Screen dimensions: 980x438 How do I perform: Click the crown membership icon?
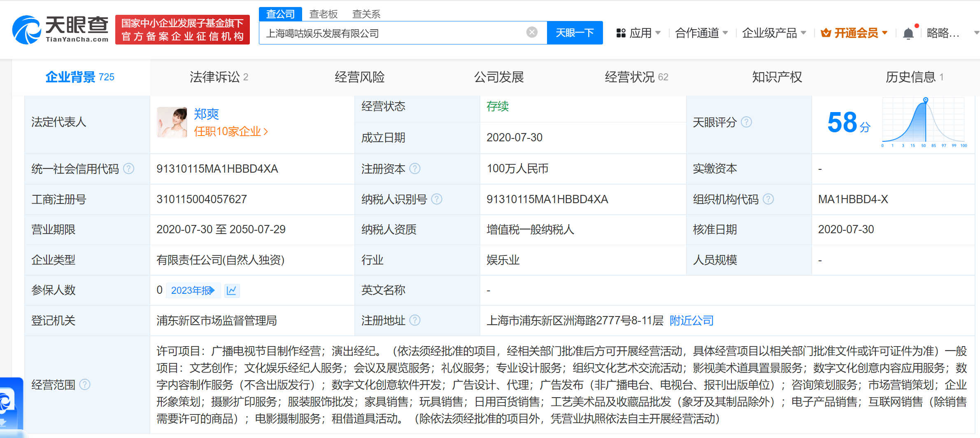[826, 33]
